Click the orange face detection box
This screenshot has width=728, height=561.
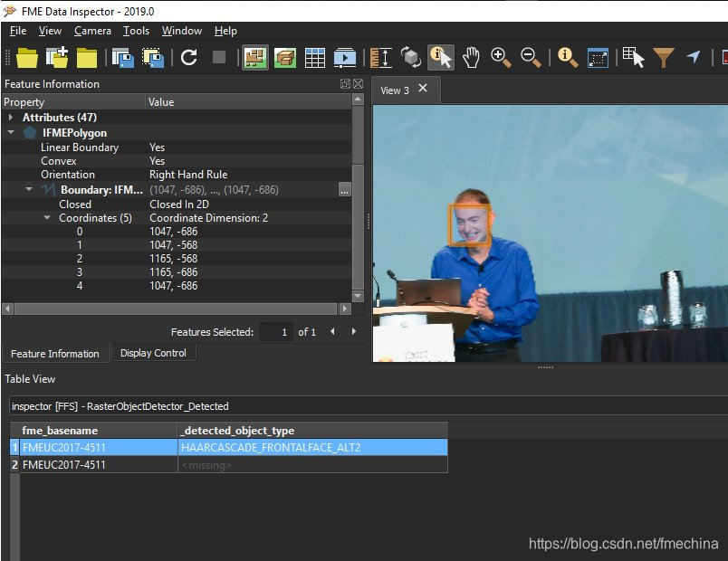tap(469, 224)
